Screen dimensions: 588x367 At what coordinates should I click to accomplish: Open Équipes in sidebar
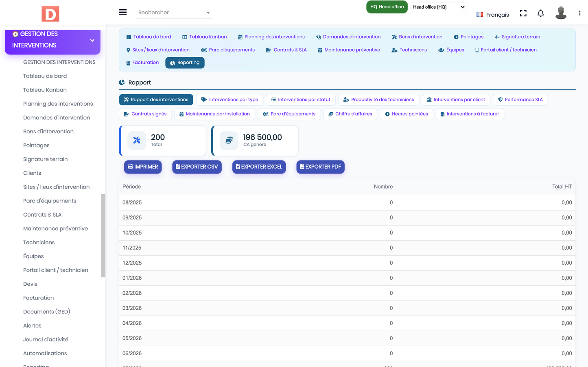click(33, 256)
